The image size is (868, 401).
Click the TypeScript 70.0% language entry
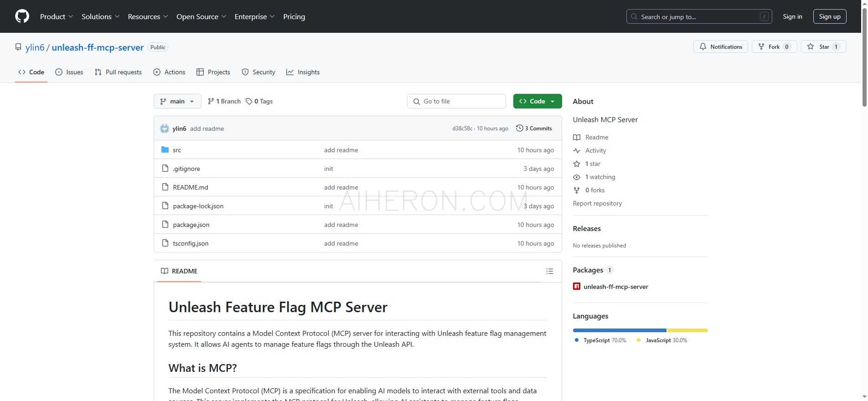(600, 340)
